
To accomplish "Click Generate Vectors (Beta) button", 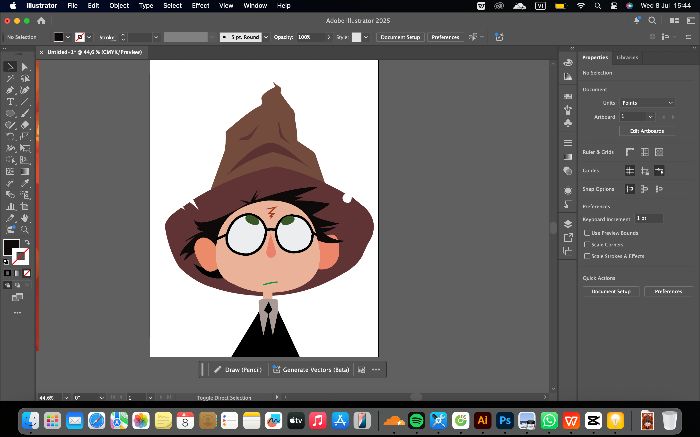I will [x=311, y=370].
